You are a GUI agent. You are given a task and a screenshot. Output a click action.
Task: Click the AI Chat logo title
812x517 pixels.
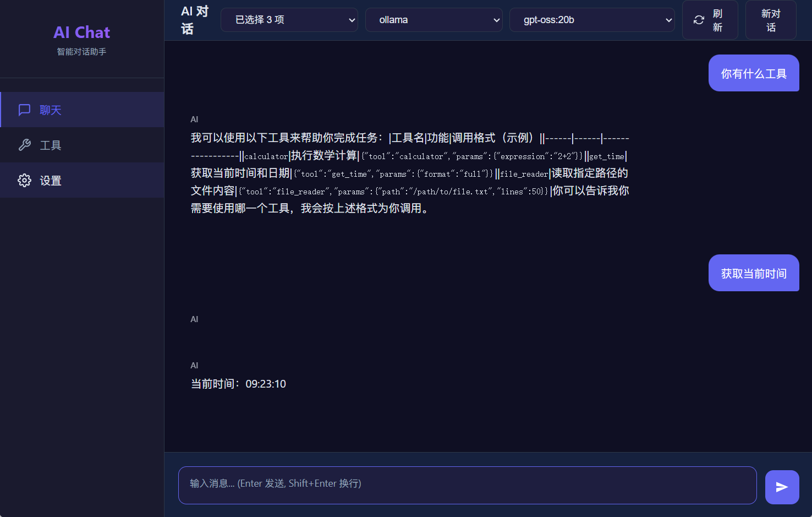pos(81,32)
